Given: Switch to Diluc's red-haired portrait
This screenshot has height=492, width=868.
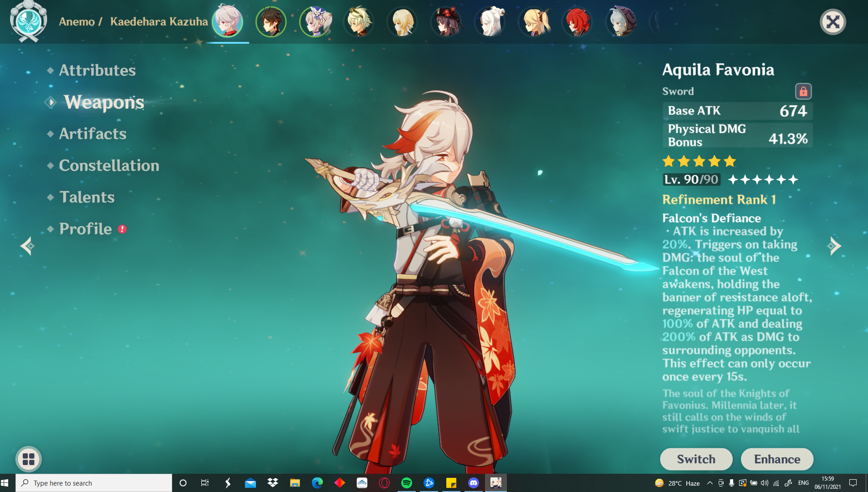Looking at the screenshot, I should [x=577, y=21].
